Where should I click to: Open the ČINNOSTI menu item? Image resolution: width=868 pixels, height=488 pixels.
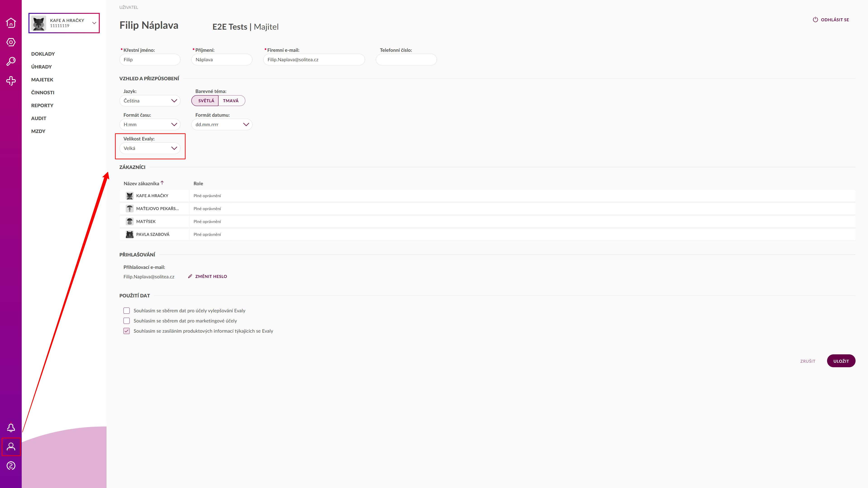(x=43, y=92)
